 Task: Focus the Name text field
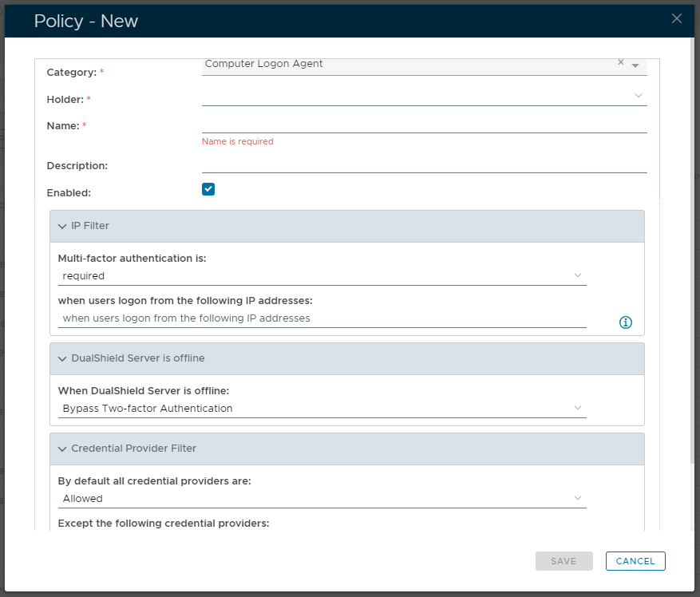[424, 124]
